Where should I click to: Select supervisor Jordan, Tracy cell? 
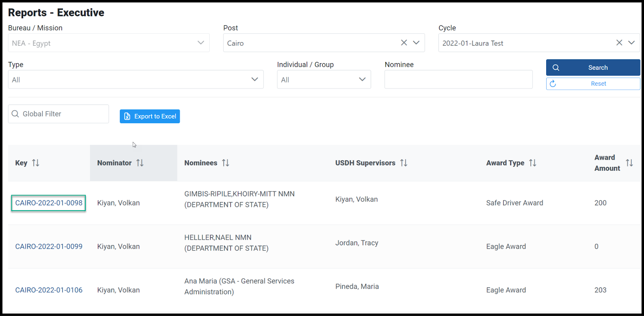point(357,243)
